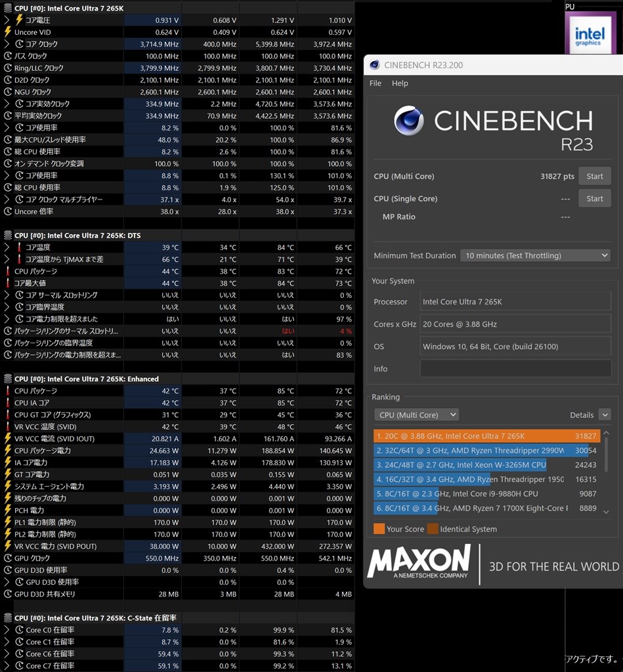
Task: Click the icon beside GPU D3D 共有メモリ
Action: (8, 594)
